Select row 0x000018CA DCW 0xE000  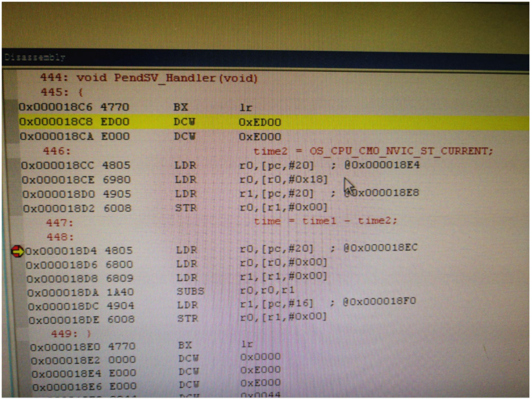pyautogui.click(x=150, y=137)
